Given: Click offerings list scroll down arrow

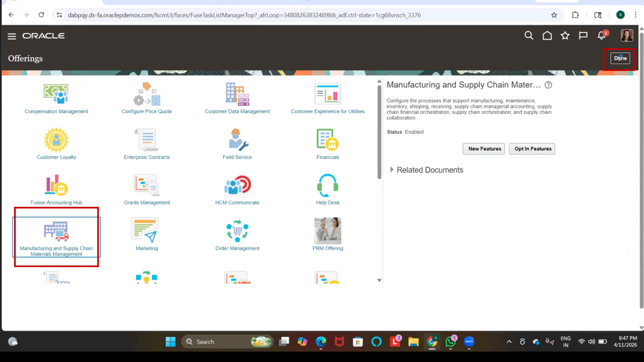Looking at the screenshot, I should click(379, 281).
